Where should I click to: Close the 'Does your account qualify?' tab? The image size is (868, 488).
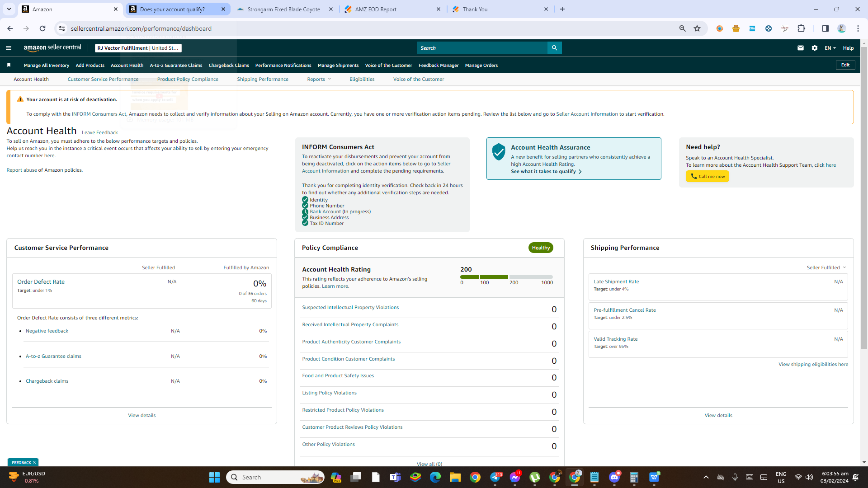[x=223, y=9]
